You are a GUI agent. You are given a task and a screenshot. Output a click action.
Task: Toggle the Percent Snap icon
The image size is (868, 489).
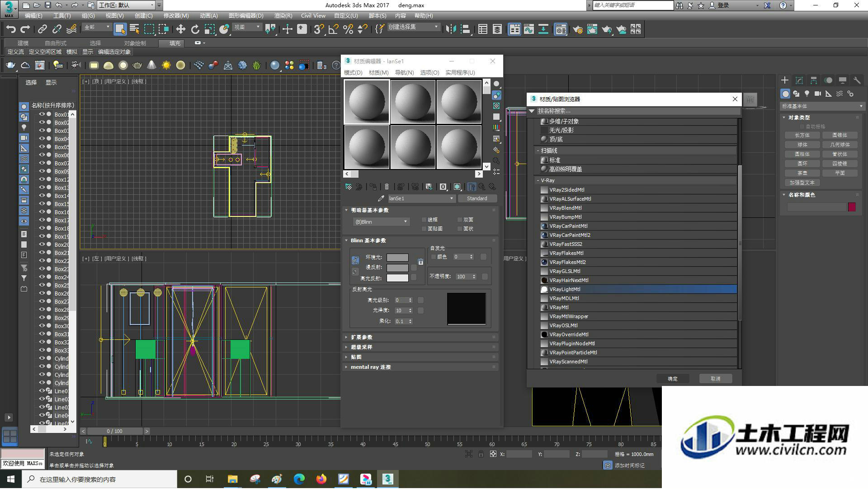(x=348, y=29)
